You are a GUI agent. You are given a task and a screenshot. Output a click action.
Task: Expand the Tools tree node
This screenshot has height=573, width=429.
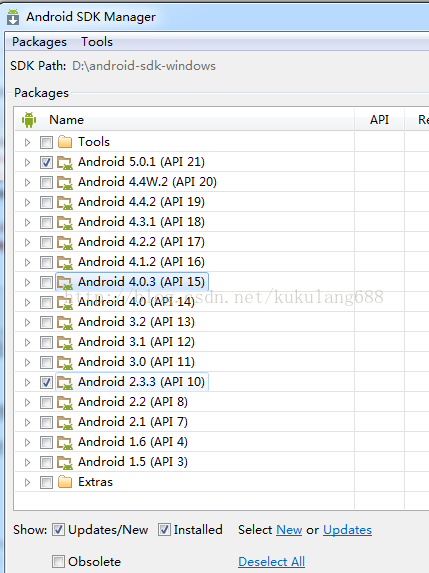[x=27, y=142]
